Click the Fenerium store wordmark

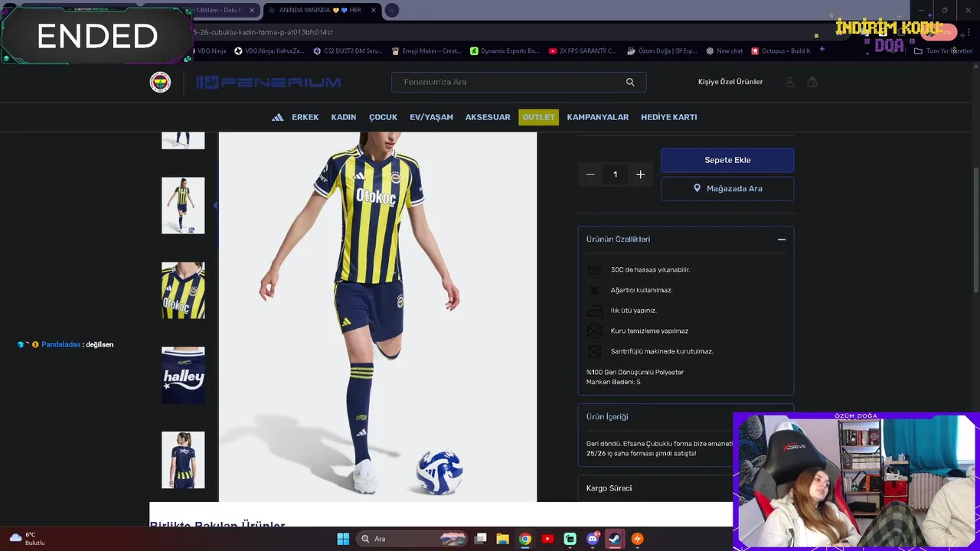click(x=269, y=82)
